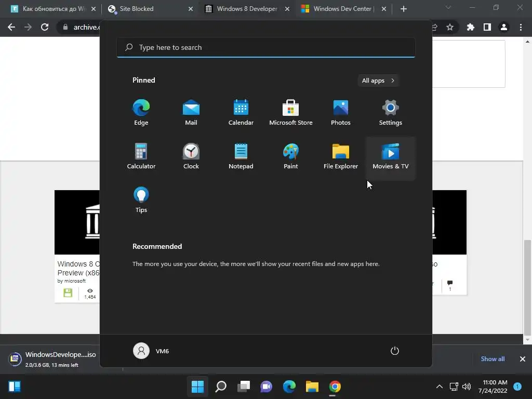Open Notepad
532x399 pixels.
pos(241,156)
